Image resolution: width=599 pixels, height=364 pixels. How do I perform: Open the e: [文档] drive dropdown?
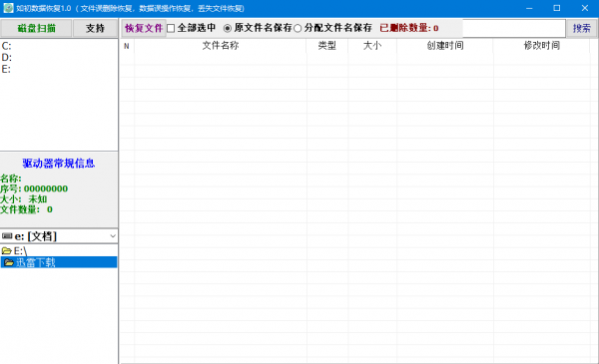pyautogui.click(x=59, y=236)
